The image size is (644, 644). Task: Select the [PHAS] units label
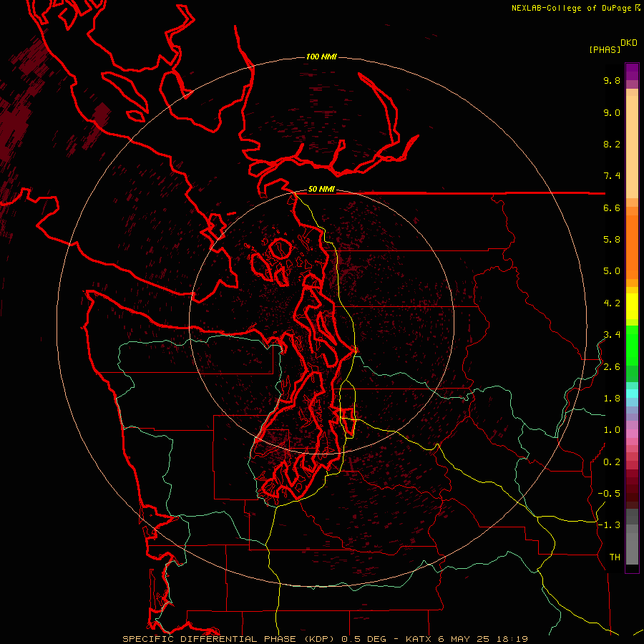point(605,49)
